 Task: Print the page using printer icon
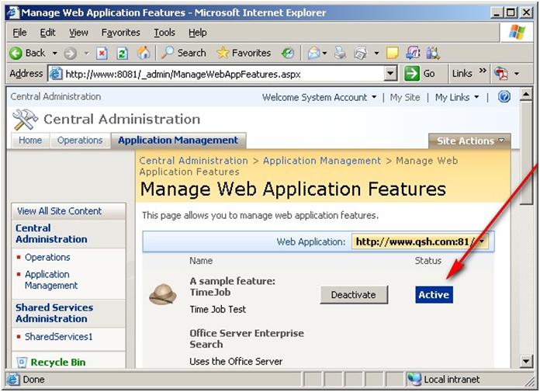341,53
